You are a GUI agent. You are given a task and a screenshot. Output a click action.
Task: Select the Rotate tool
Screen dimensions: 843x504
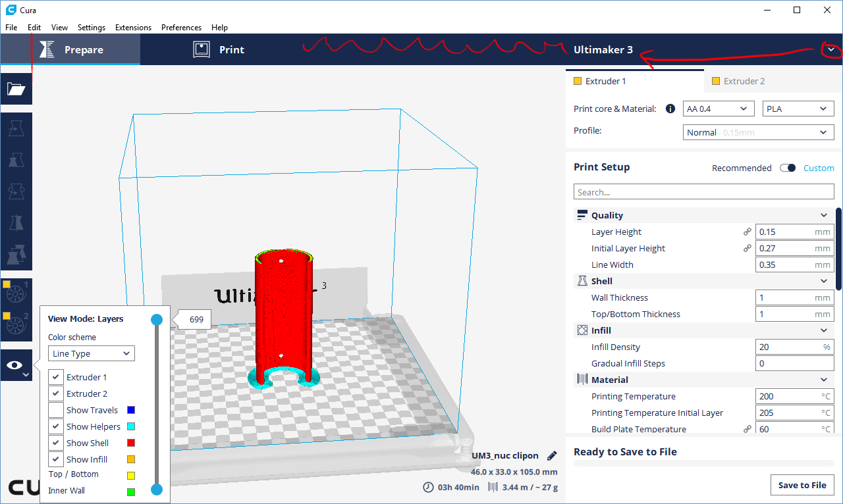coord(16,191)
